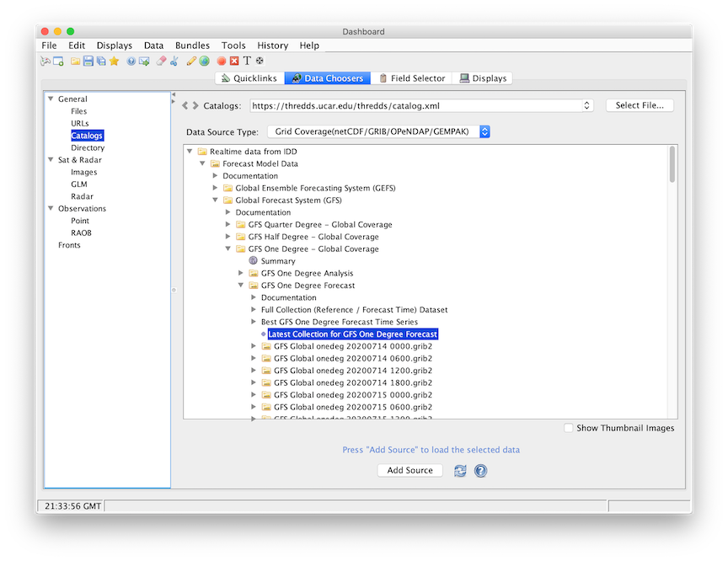Click the red stop toolbar icon
Viewport: 728px width, 561px height.
click(221, 61)
